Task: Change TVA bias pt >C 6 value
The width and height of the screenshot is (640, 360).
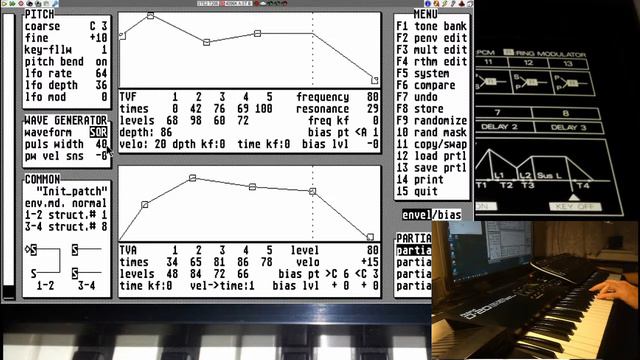Action: (337, 274)
